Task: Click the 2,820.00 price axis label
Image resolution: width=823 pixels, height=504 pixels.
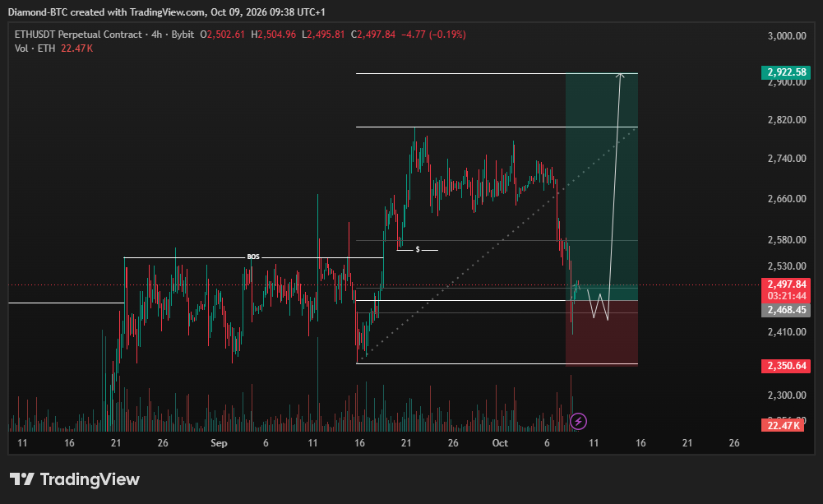Action: (x=787, y=120)
